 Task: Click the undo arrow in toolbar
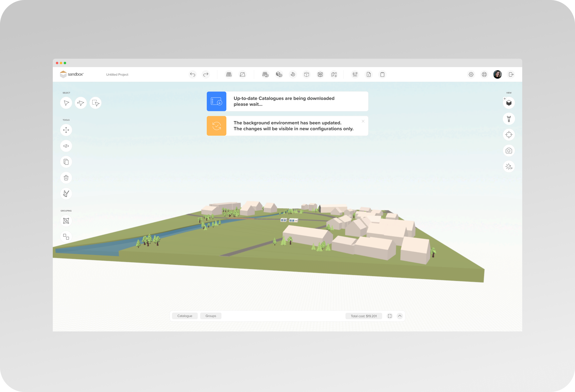point(192,75)
